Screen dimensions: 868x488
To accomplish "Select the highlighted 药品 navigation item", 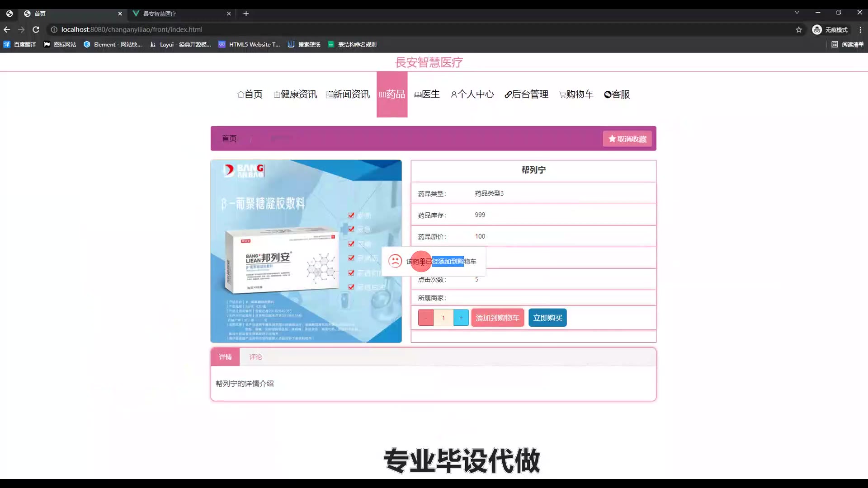I will click(x=392, y=94).
